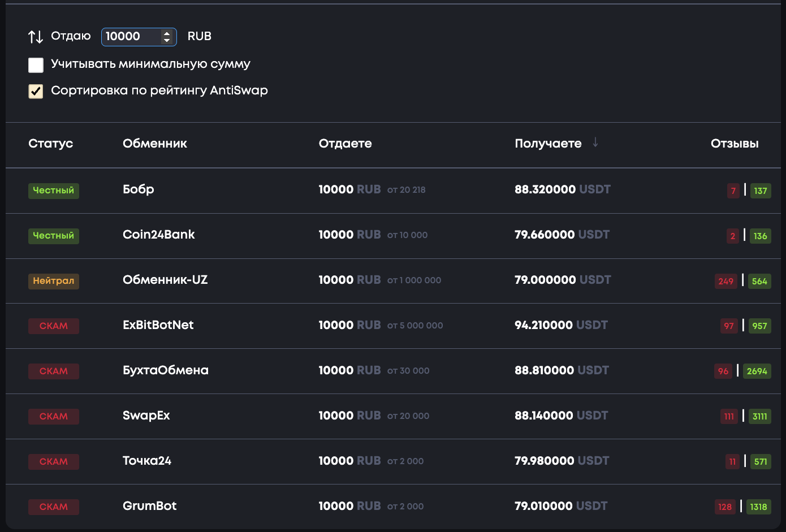
Task: Click the Обменник column header
Action: pos(155,144)
